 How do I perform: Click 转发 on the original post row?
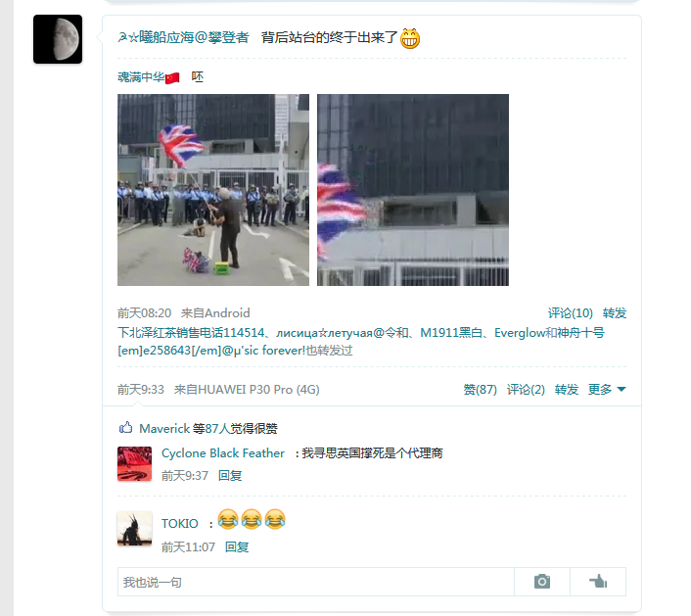click(x=615, y=313)
